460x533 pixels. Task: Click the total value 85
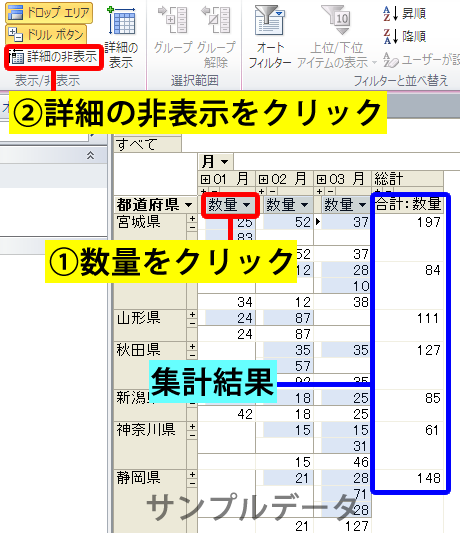[x=433, y=398]
